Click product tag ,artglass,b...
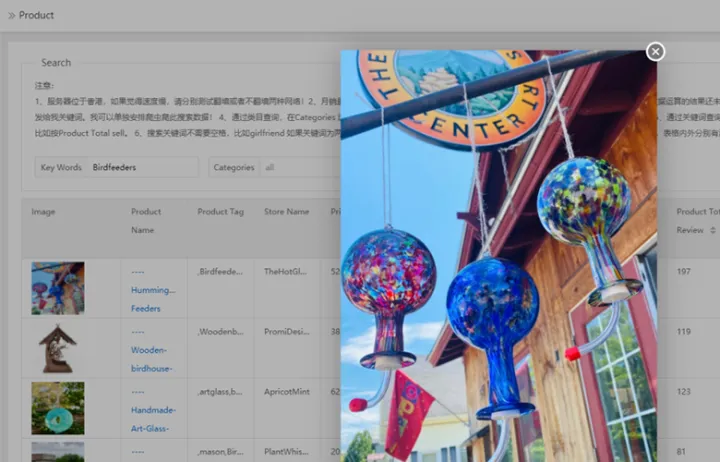This screenshot has height=462, width=720. click(x=220, y=392)
